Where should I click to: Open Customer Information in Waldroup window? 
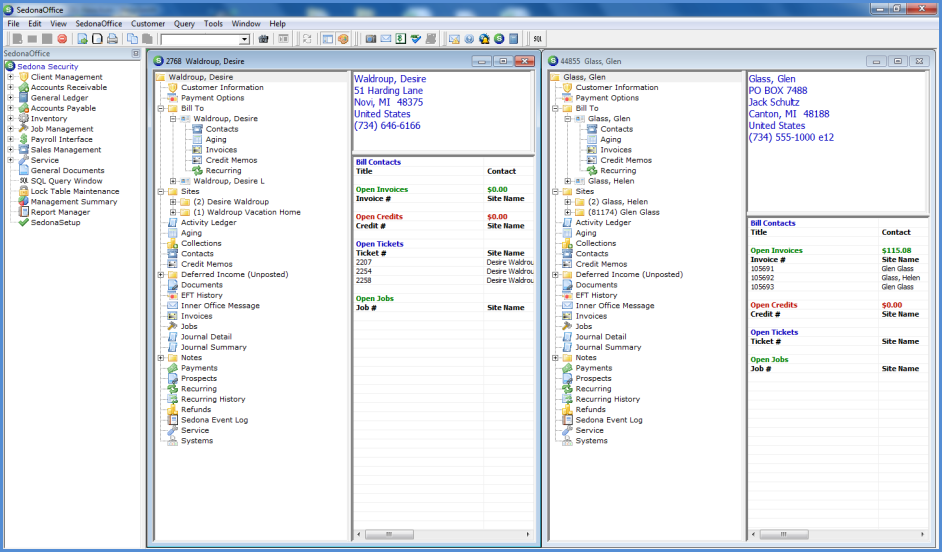coord(222,87)
